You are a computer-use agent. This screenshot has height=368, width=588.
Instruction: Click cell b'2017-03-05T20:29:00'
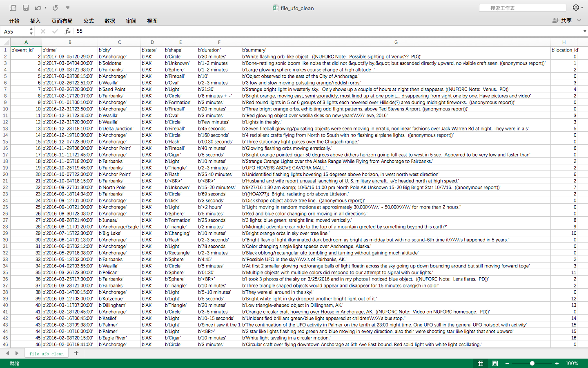pos(70,56)
